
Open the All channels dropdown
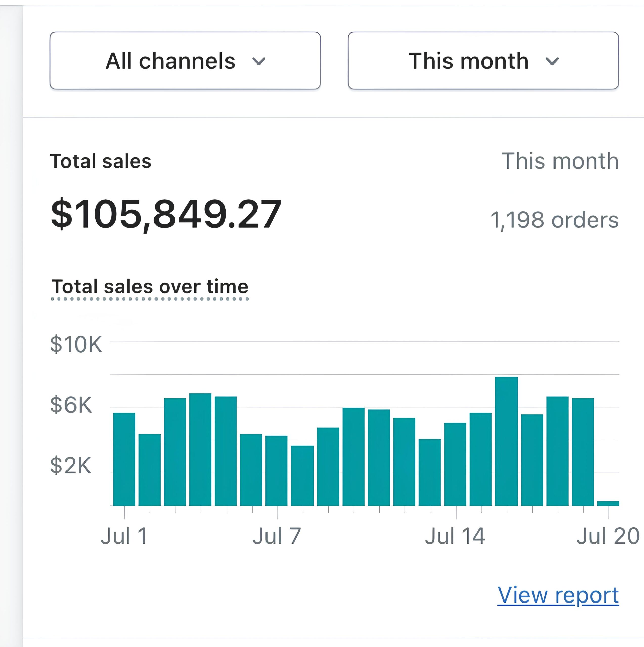(x=185, y=61)
